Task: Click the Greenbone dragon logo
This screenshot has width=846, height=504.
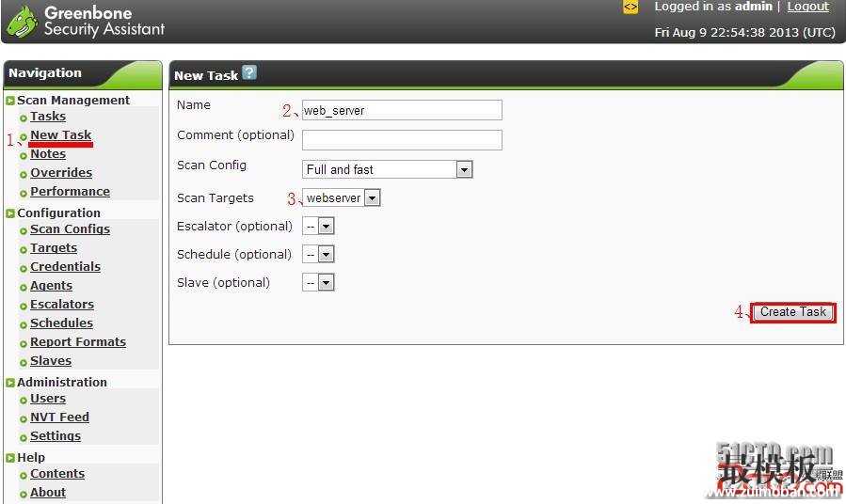Action: [x=23, y=22]
